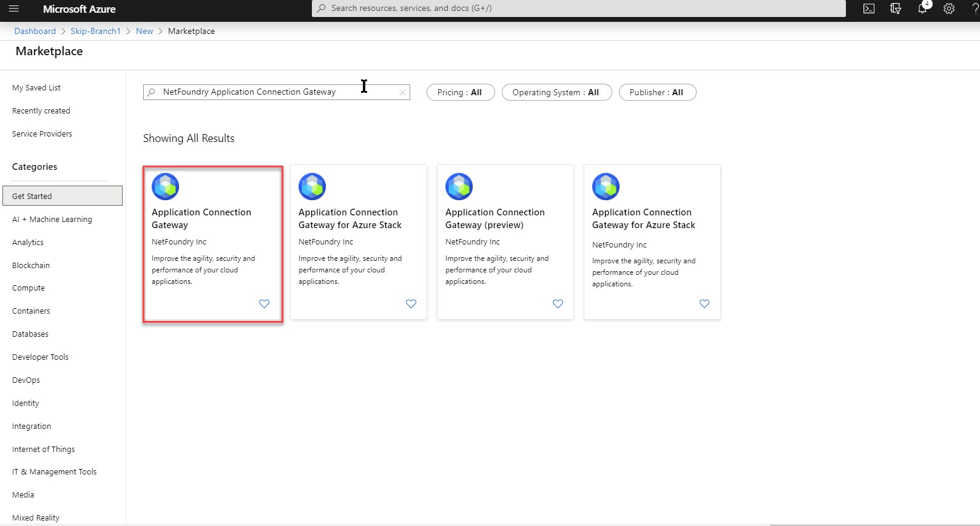Open Service Providers

pyautogui.click(x=42, y=134)
